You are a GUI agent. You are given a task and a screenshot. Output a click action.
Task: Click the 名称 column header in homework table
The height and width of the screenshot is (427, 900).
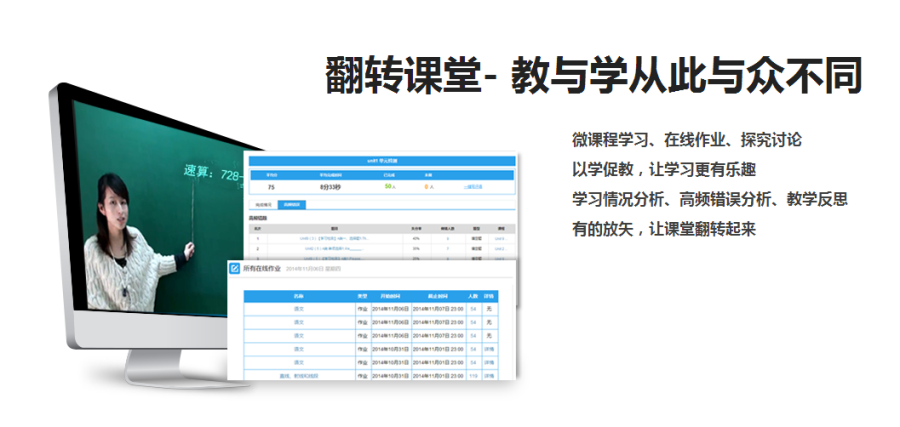[x=298, y=297]
